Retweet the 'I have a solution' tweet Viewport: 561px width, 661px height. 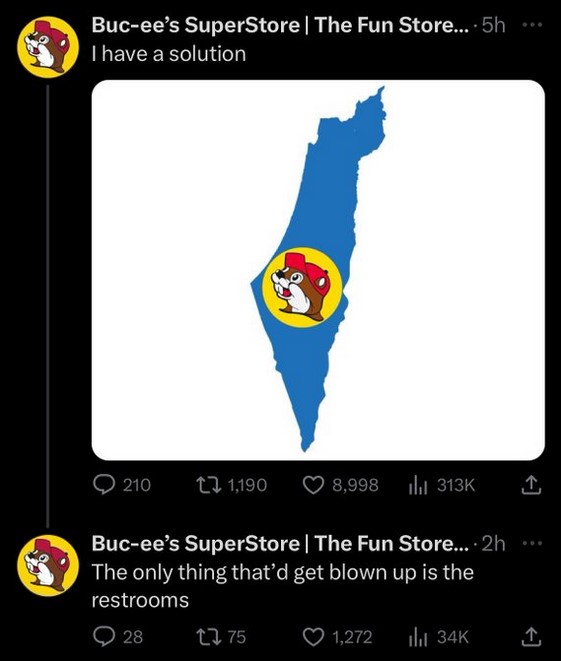tap(209, 485)
